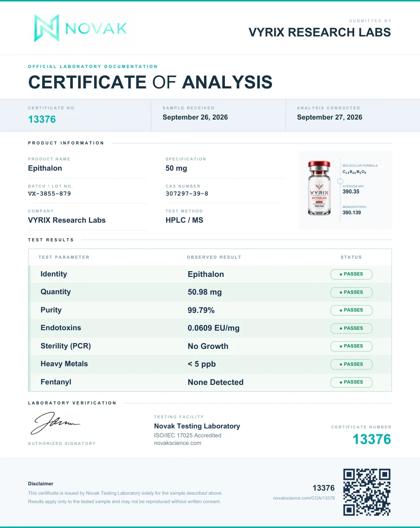Click the Disclaimer heading
The width and height of the screenshot is (420, 528).
tap(41, 484)
